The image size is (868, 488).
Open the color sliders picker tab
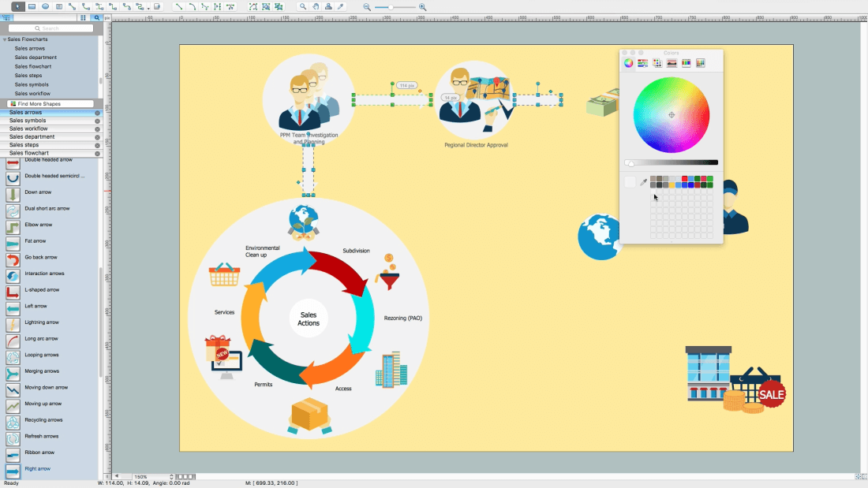click(642, 63)
